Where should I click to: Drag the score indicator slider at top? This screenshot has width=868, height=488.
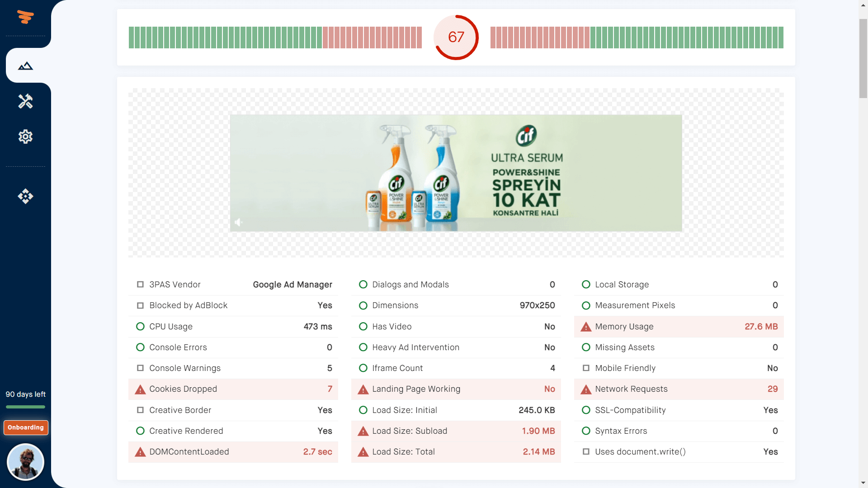click(x=456, y=37)
